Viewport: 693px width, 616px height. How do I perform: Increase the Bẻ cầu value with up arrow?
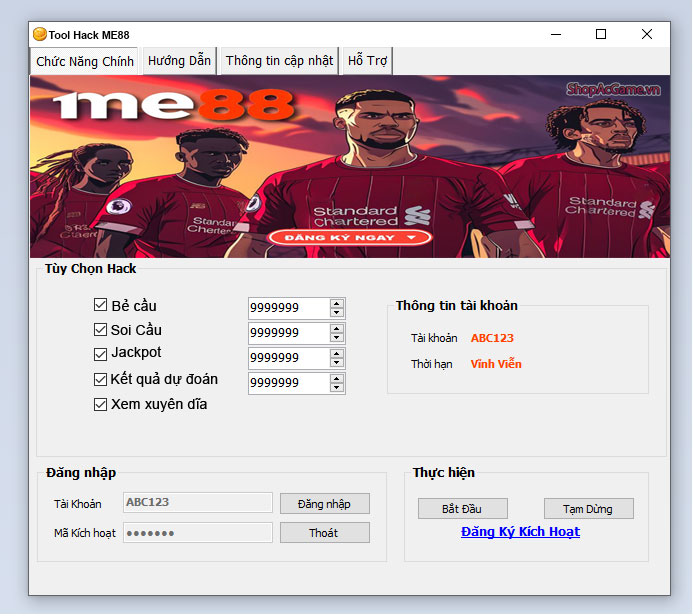coord(337,304)
